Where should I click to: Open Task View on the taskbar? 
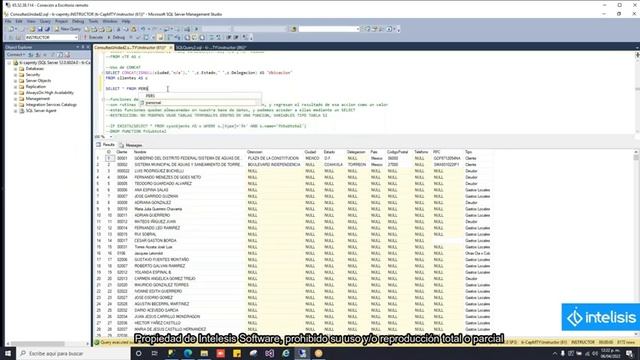coord(155,353)
